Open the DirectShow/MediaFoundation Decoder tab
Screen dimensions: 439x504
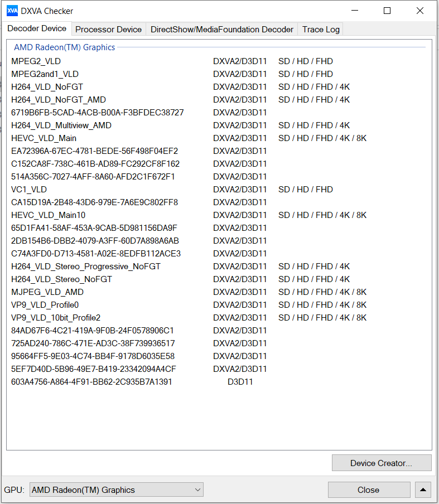pos(222,30)
